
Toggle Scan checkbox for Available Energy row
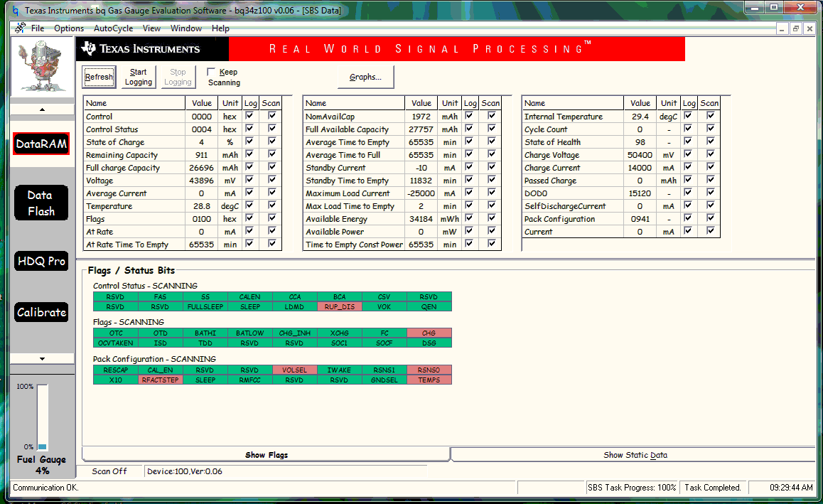point(491,218)
